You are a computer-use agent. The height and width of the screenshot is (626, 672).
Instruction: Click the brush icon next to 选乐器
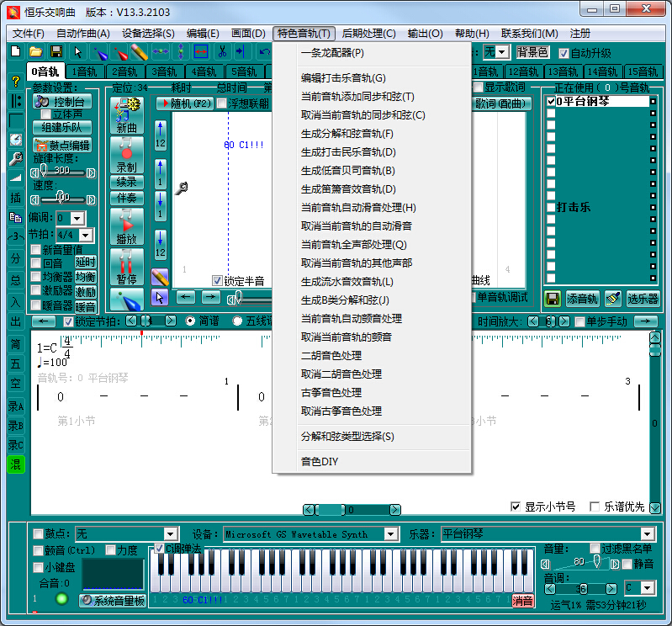613,299
